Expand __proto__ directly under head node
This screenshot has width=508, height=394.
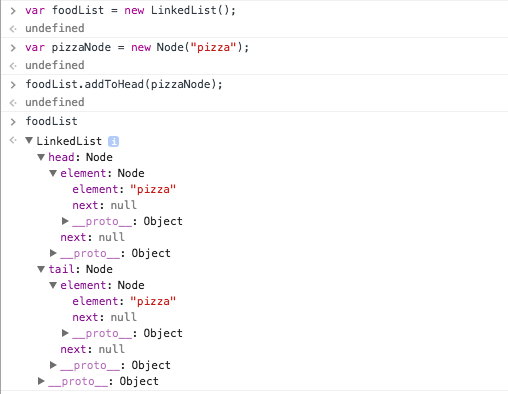coord(53,253)
